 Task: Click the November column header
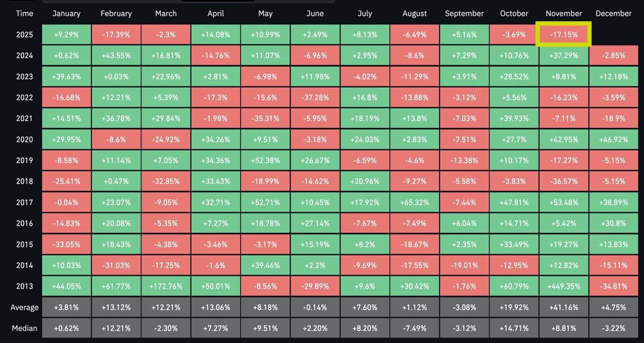point(563,14)
